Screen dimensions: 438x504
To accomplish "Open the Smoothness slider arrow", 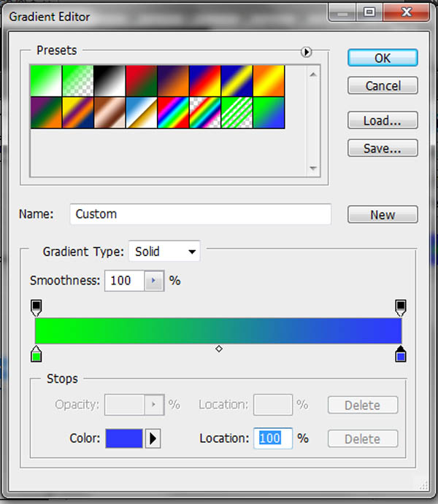I will pos(153,280).
